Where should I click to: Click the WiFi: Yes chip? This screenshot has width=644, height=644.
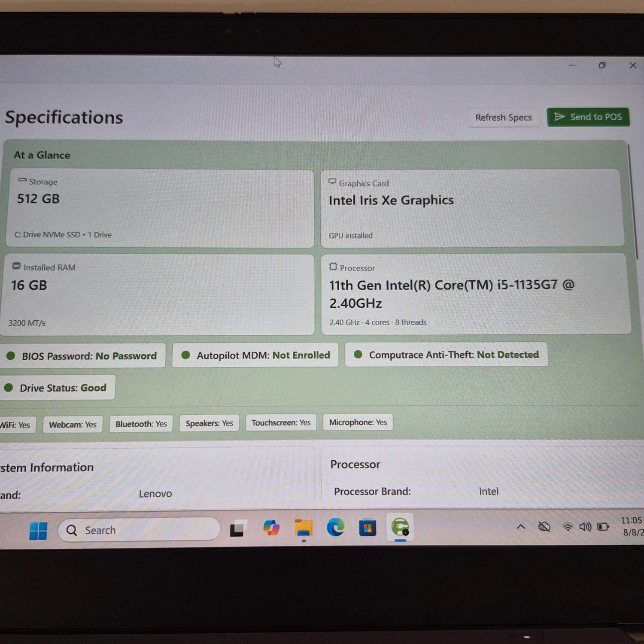(x=18, y=425)
